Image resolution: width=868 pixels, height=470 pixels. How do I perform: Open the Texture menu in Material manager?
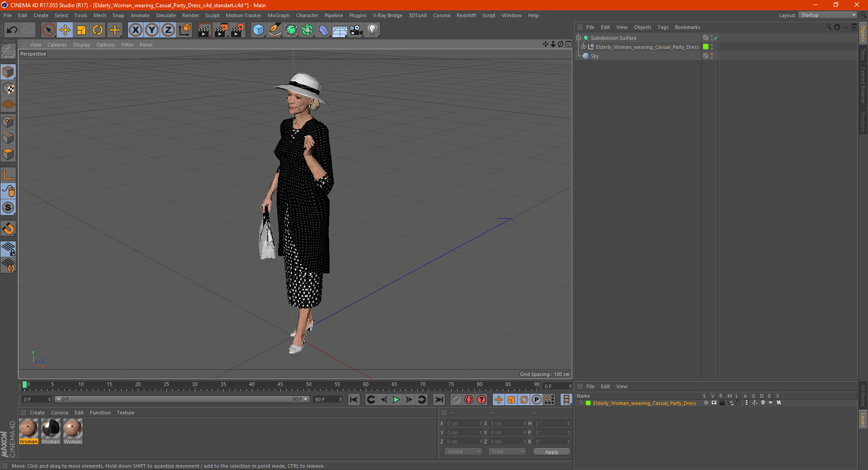click(125, 413)
